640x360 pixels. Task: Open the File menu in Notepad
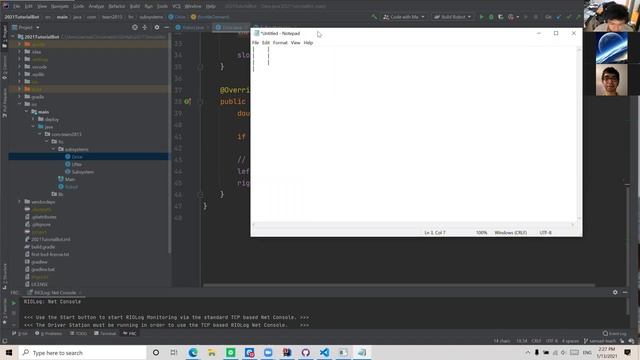(255, 42)
